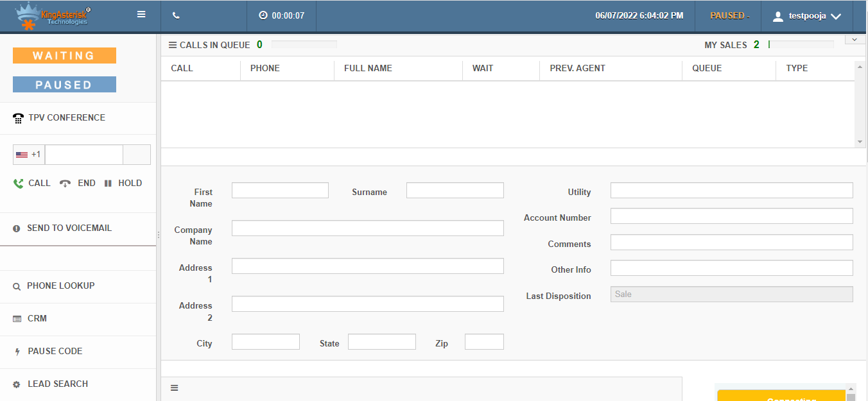
Task: Open the country code flag dropdown
Action: click(28, 155)
